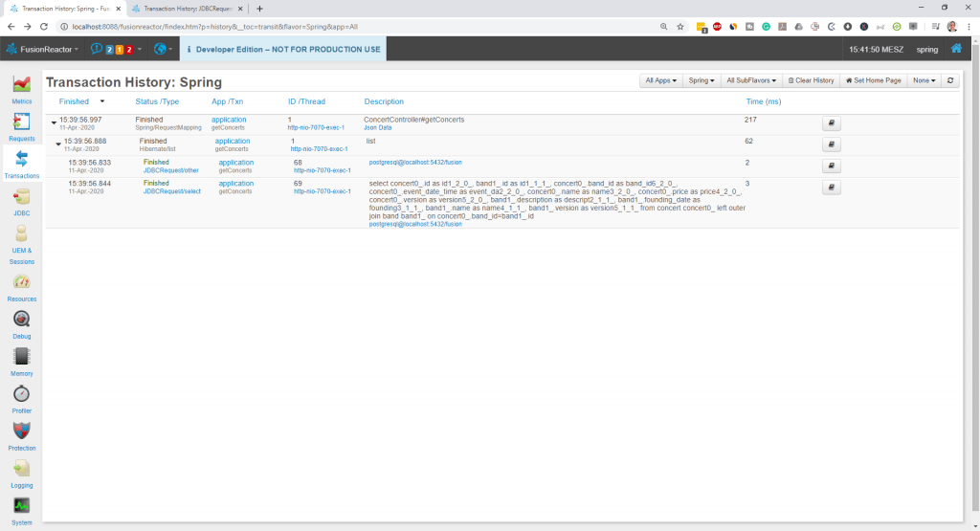Click the Time (ms) column header
Image resolution: width=980 pixels, height=531 pixels.
[763, 101]
